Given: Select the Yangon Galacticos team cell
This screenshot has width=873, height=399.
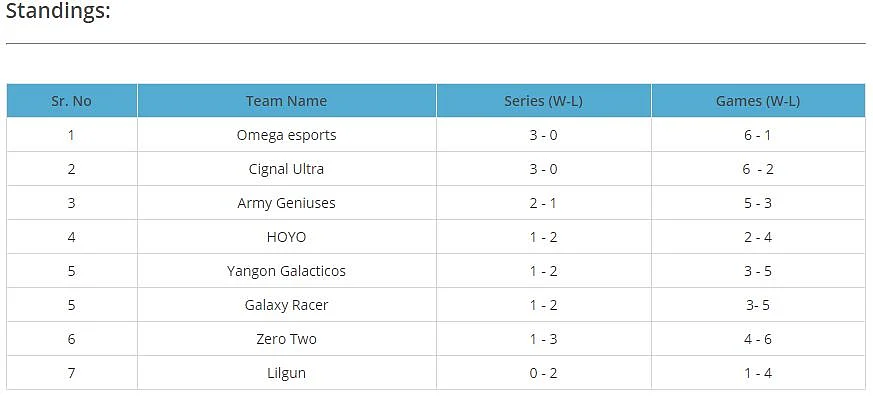Looking at the screenshot, I should [x=287, y=270].
